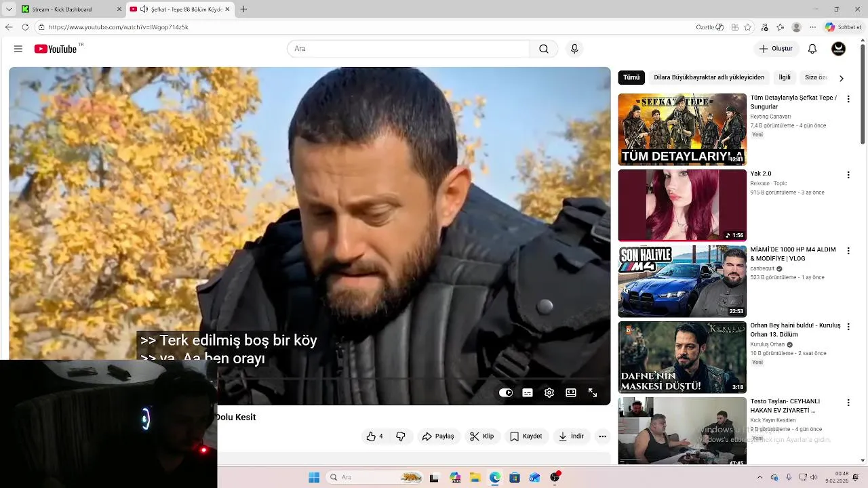Open split screen icon in address bar

point(735,27)
